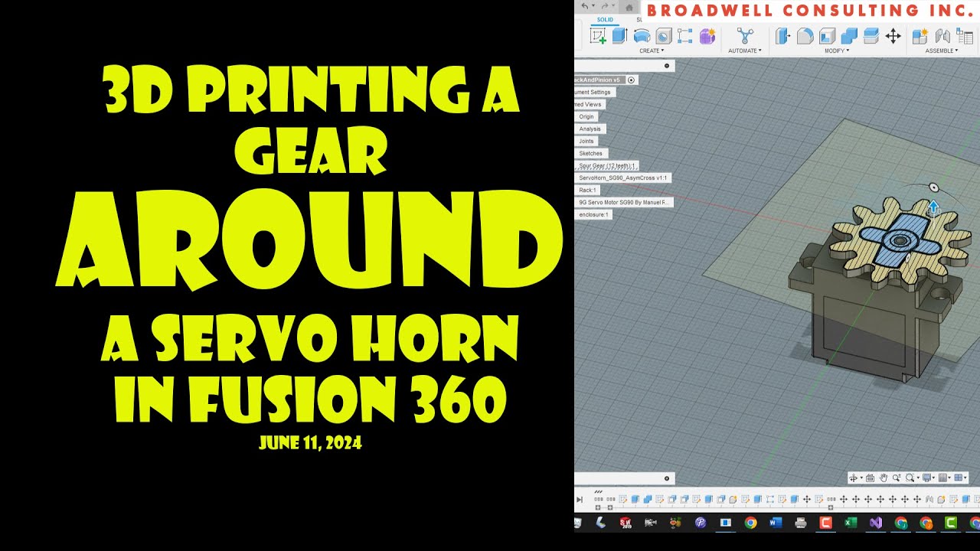This screenshot has width=980, height=551.
Task: Select the Combine tool
Action: tap(849, 36)
